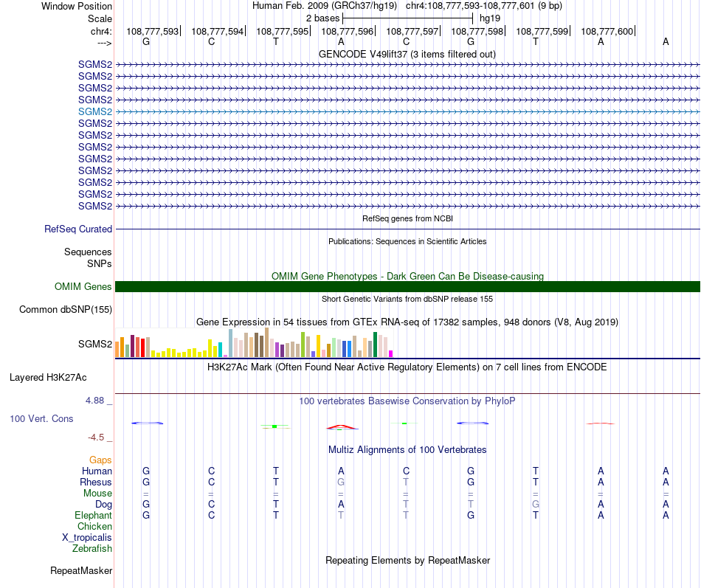Open the RepeatMasker track label

click(81, 570)
